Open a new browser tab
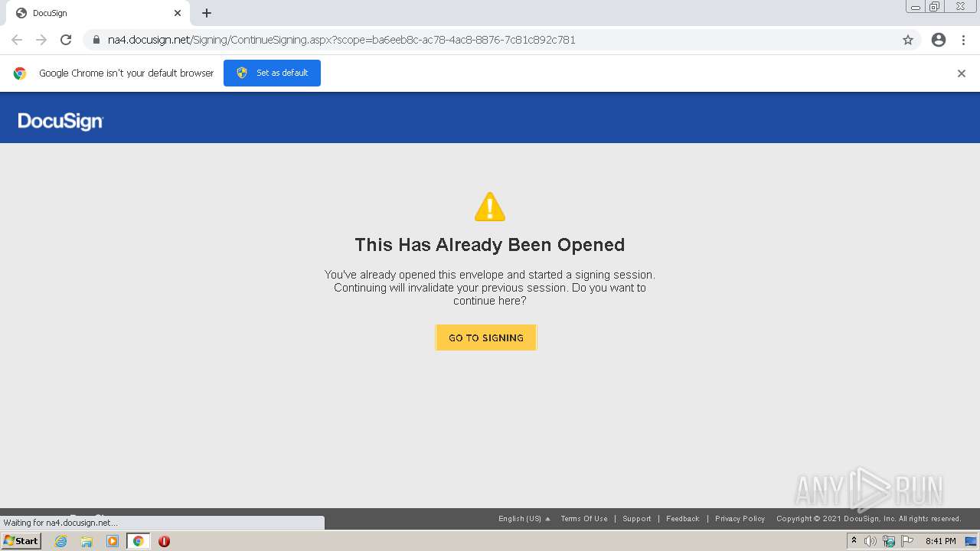The image size is (980, 551). 207,13
